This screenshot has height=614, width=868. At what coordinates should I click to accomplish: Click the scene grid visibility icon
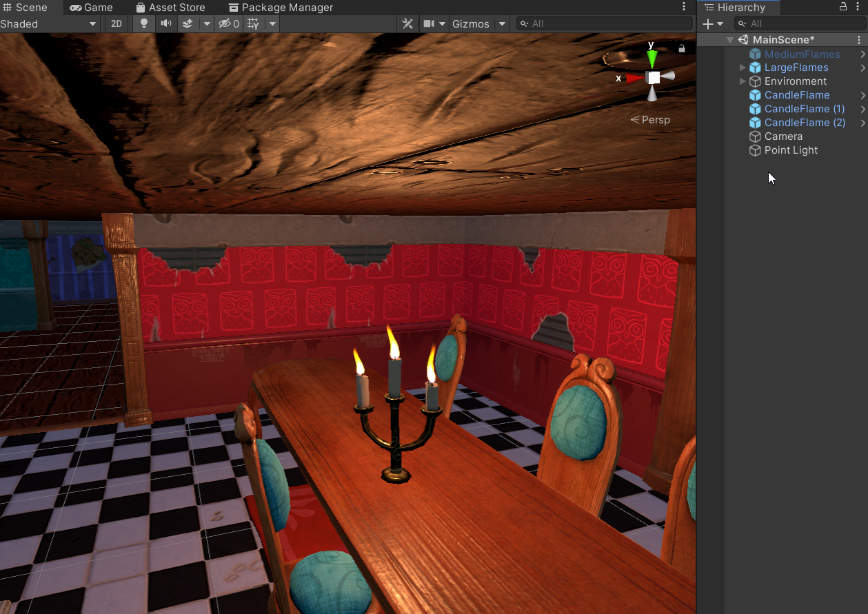(x=253, y=23)
